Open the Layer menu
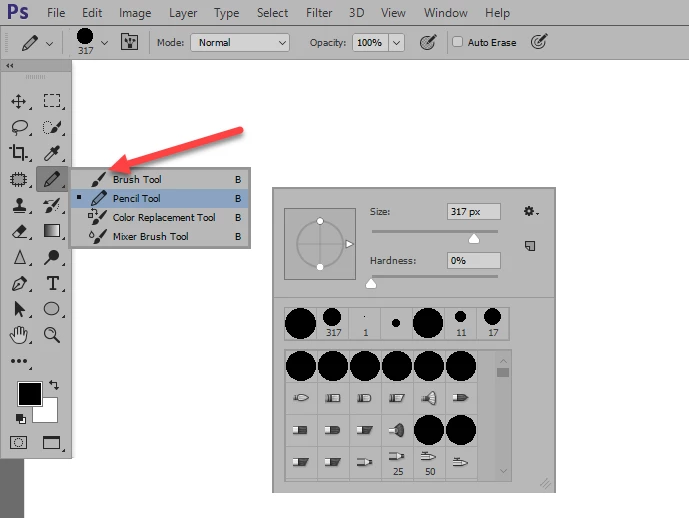689x518 pixels. (183, 13)
